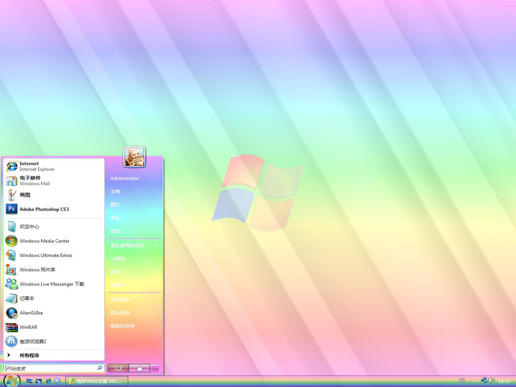Open Network in right pane
Viewport: 516px width, 387px height.
pos(134,272)
